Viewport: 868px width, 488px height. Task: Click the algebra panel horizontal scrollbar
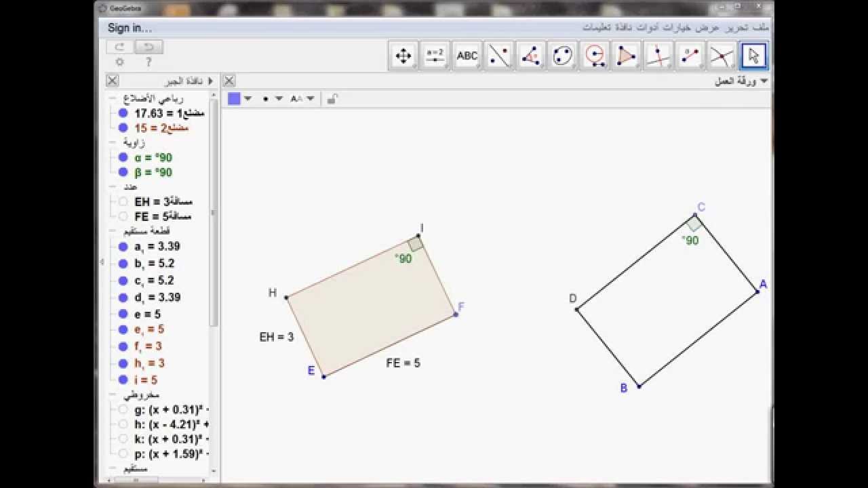click(x=136, y=480)
